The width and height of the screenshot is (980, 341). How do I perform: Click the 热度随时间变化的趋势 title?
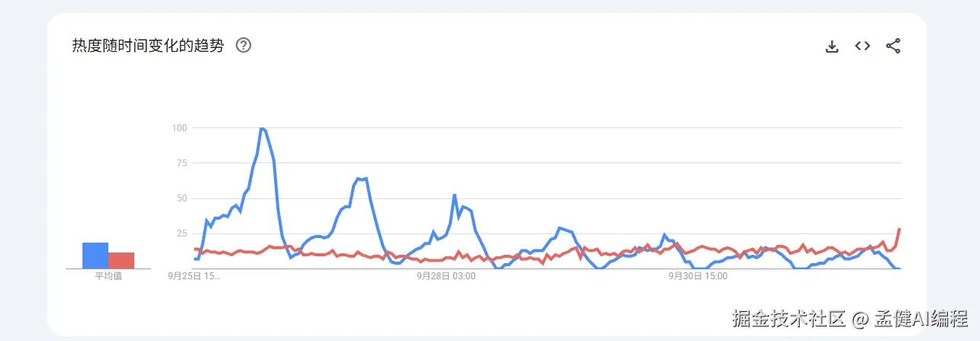point(148,46)
